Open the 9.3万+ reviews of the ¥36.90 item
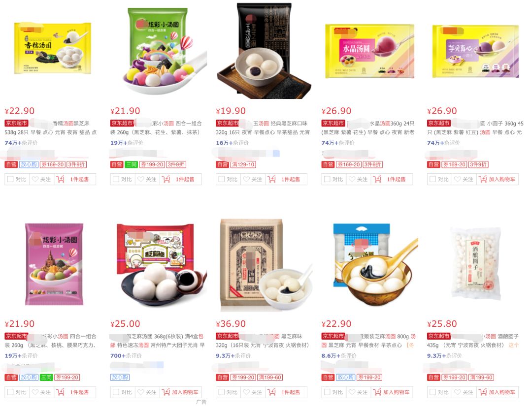Image resolution: width=532 pixels, height=410 pixels. (x=233, y=356)
